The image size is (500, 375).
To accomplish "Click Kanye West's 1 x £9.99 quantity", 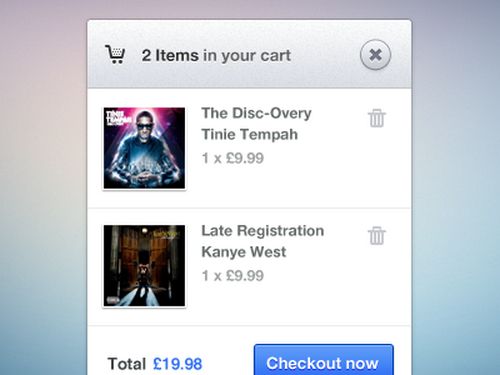I will click(233, 276).
